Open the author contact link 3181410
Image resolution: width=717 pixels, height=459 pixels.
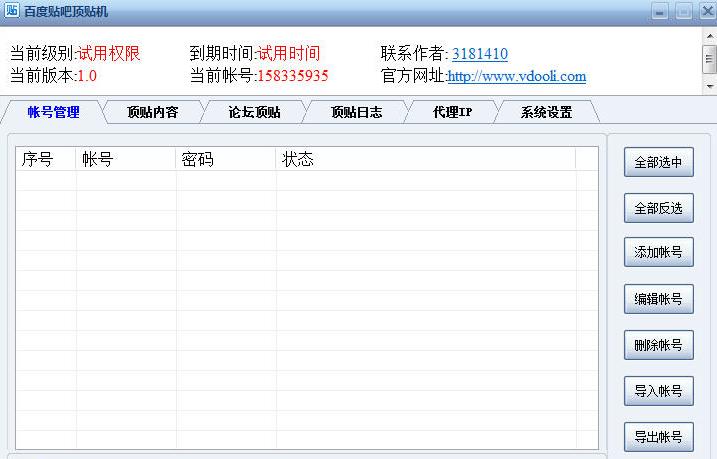click(479, 54)
